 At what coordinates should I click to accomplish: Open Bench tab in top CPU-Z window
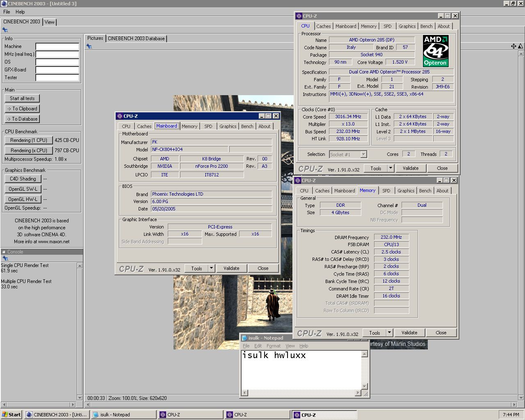pos(427,26)
